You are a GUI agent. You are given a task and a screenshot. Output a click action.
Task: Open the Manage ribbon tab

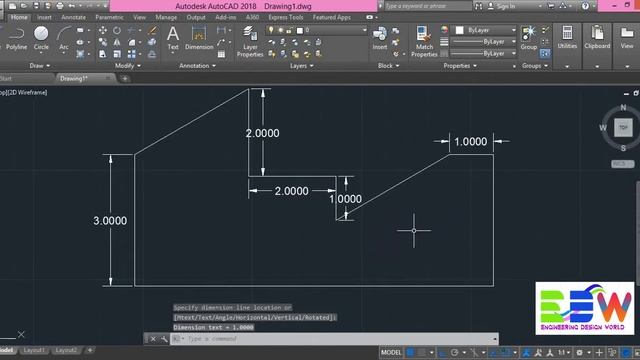[x=166, y=17]
